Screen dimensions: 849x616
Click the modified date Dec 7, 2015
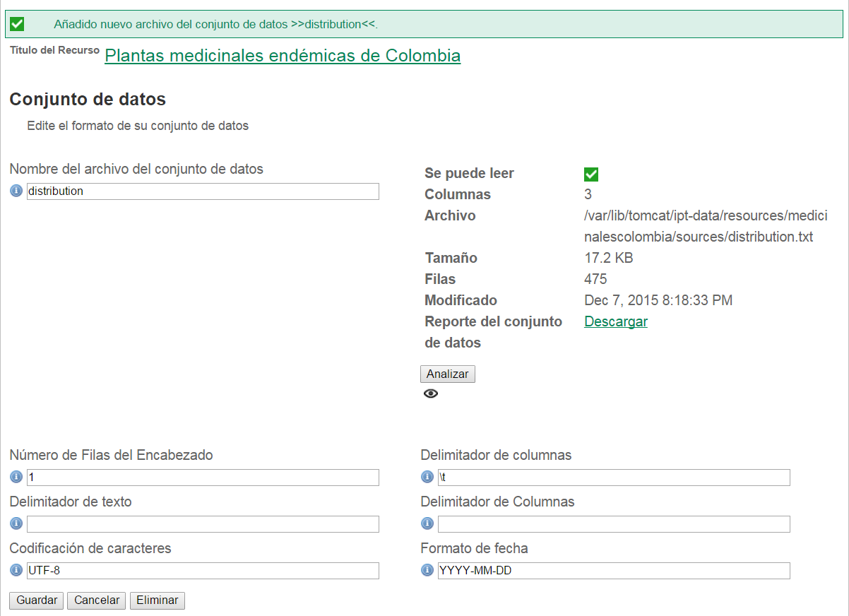658,300
